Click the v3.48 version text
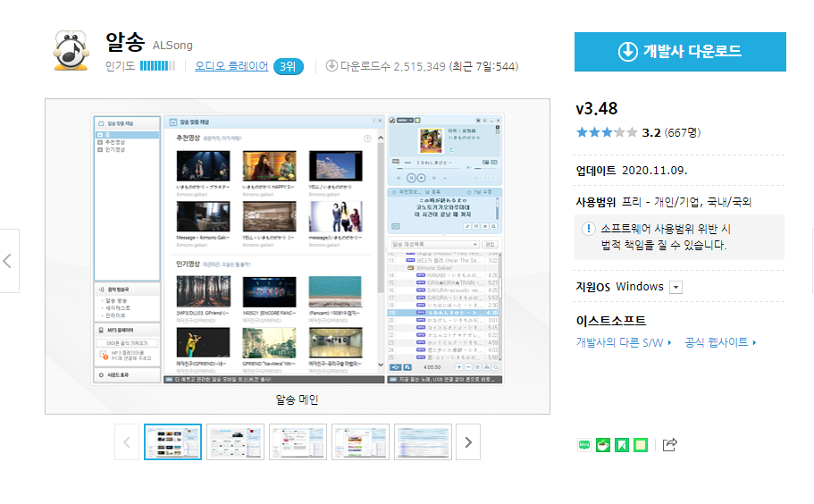The height and width of the screenshot is (504, 814). (x=597, y=108)
